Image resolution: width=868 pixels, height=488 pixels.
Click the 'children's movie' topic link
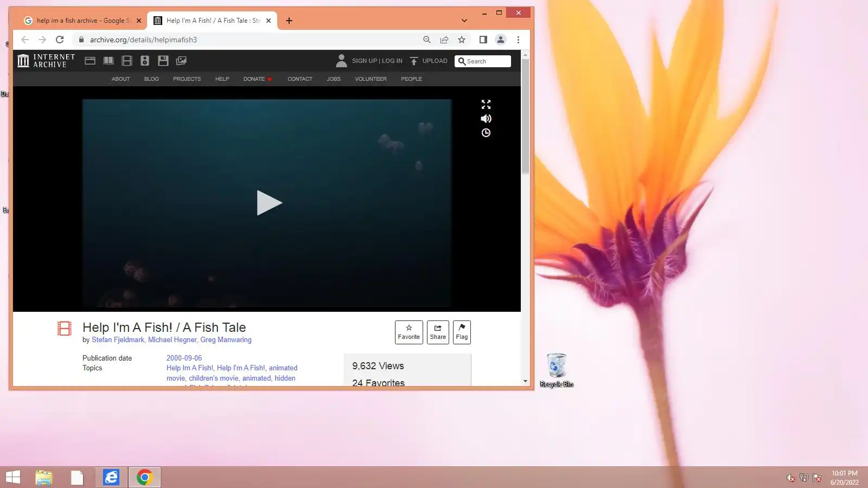pos(214,378)
